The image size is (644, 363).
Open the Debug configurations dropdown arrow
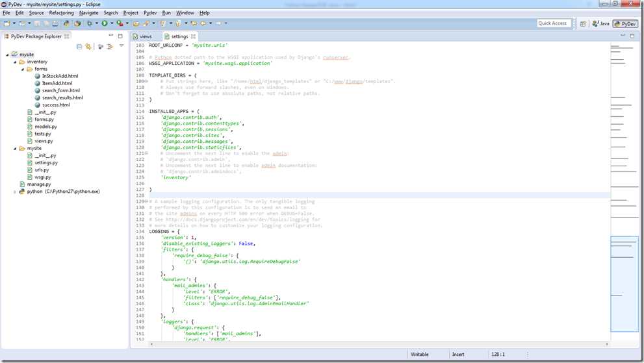click(x=97, y=23)
